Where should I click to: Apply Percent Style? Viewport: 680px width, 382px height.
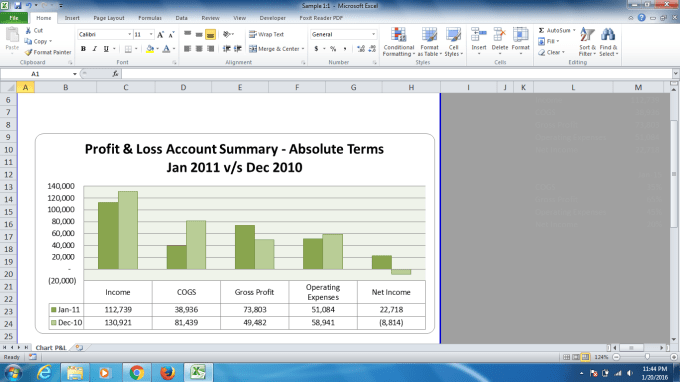coord(333,49)
